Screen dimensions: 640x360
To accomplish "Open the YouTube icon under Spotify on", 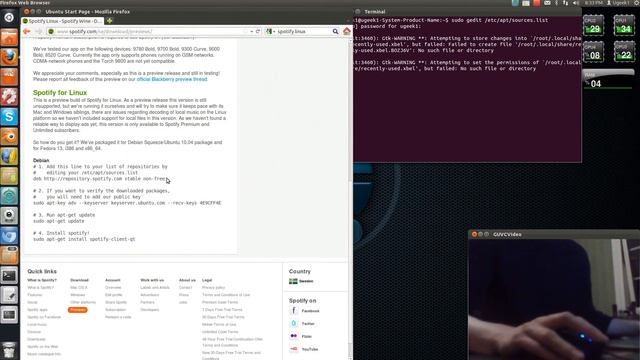I will (293, 349).
